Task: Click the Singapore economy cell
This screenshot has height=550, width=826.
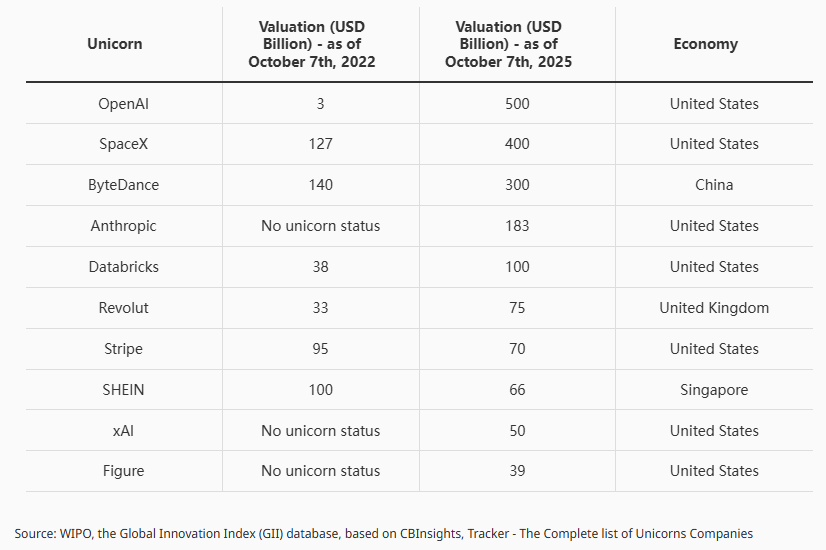Action: [714, 390]
